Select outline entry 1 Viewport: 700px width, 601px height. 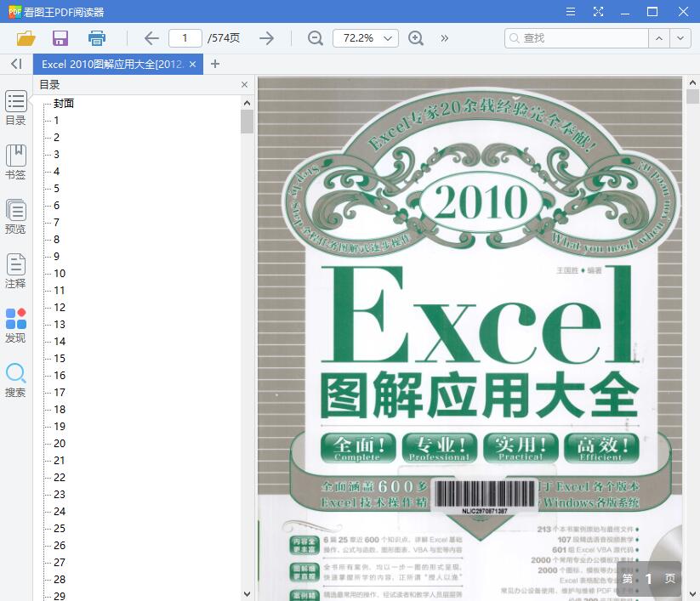click(56, 121)
